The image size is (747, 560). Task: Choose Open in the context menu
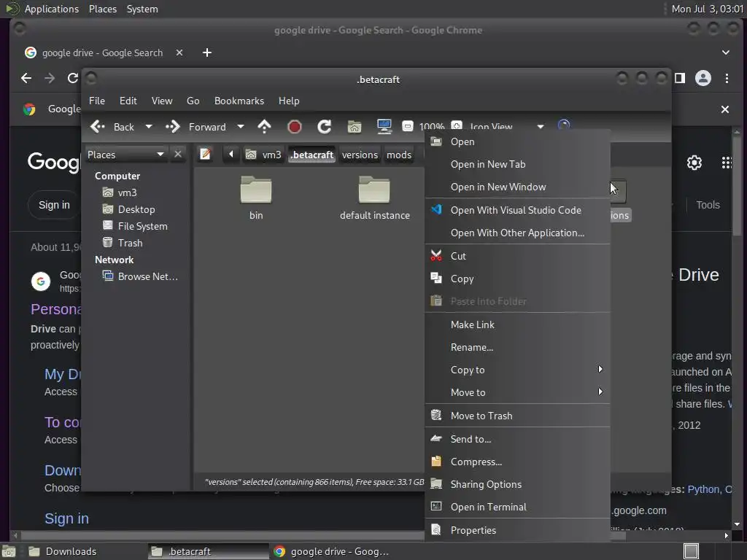517,141
